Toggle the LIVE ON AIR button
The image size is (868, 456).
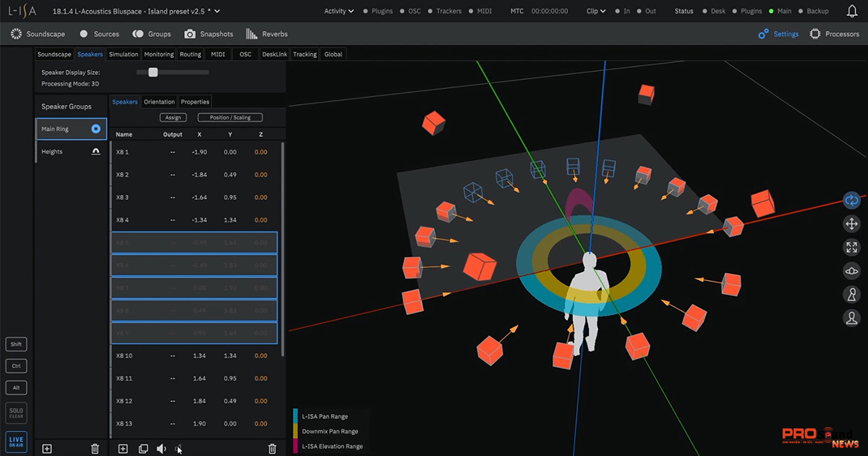(16, 442)
